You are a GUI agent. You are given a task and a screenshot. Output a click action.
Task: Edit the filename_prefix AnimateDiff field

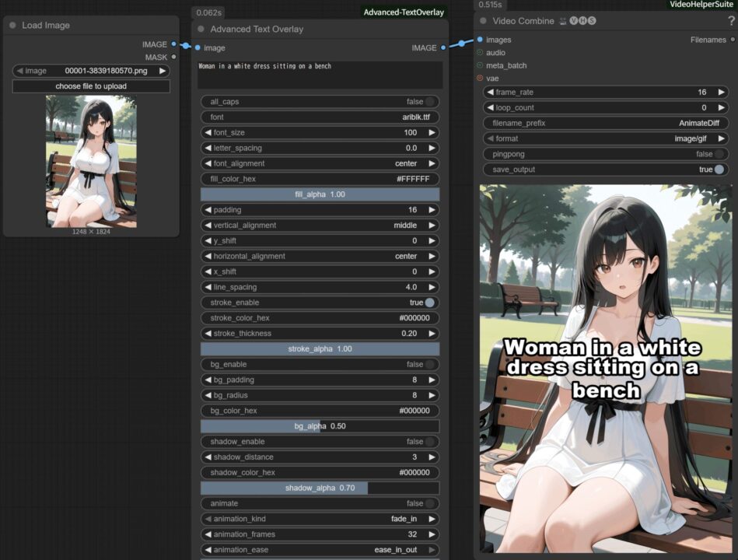606,123
